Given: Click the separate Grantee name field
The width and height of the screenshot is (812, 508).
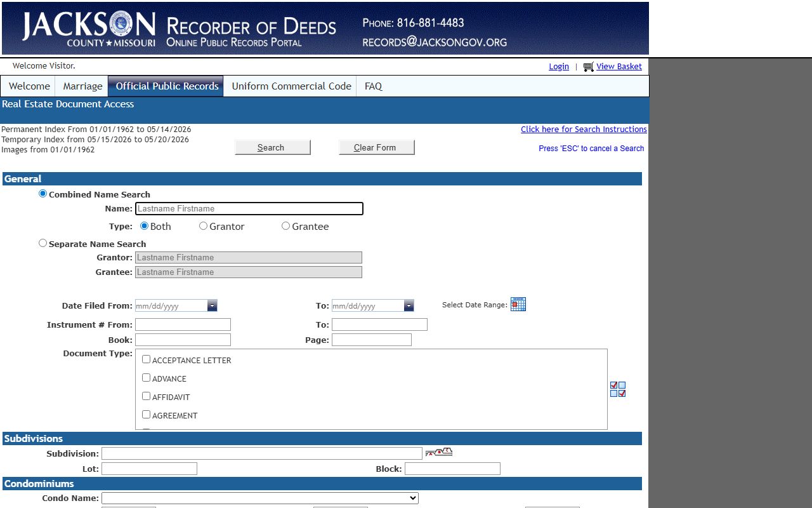Looking at the screenshot, I should [x=249, y=272].
